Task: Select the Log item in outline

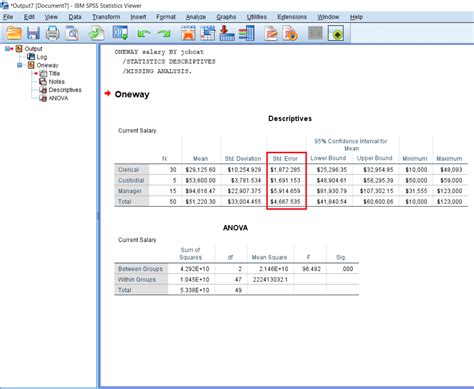Action: coord(42,57)
